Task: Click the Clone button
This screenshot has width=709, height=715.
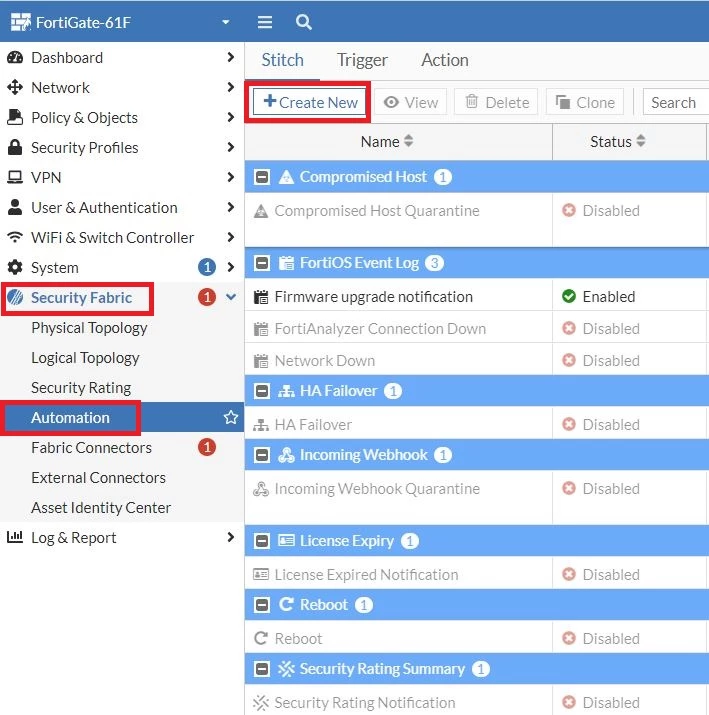Action: (x=585, y=102)
